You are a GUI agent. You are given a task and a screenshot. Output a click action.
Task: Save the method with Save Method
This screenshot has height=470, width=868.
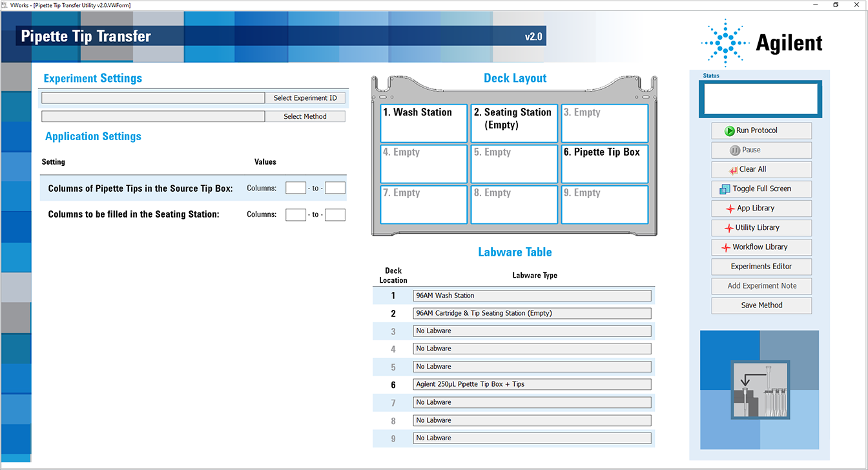coord(761,305)
